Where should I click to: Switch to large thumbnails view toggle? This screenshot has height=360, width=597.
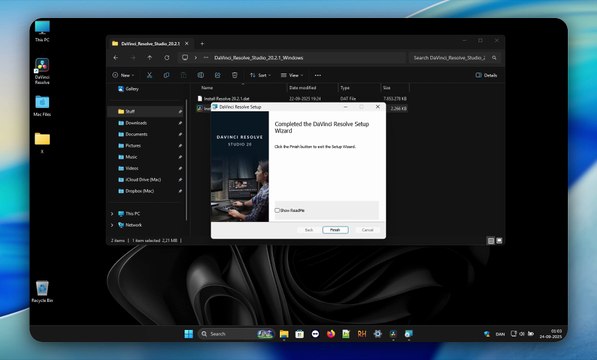coord(499,241)
